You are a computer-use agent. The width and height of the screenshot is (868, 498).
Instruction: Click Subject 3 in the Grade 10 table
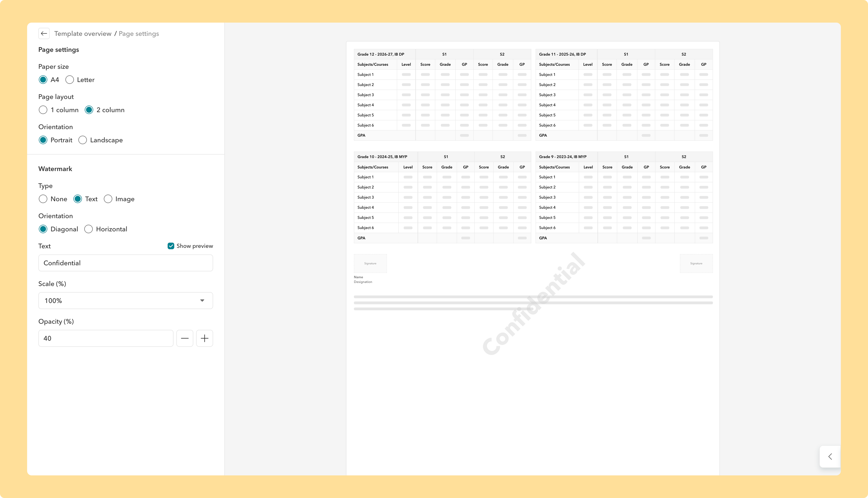[365, 197]
